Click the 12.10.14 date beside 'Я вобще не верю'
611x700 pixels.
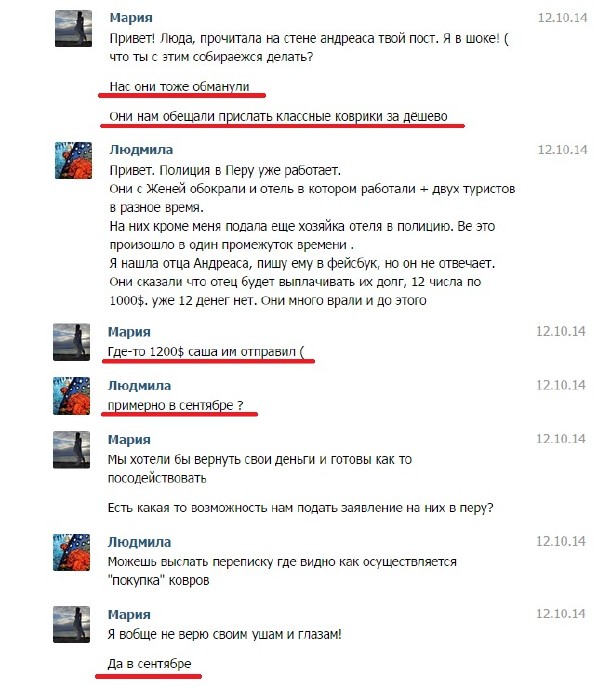pos(561,614)
